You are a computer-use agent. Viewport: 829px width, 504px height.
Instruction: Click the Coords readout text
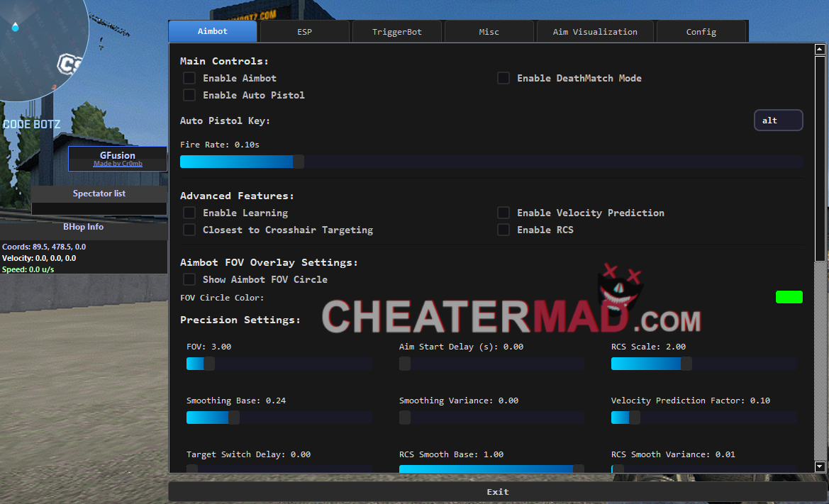44,247
